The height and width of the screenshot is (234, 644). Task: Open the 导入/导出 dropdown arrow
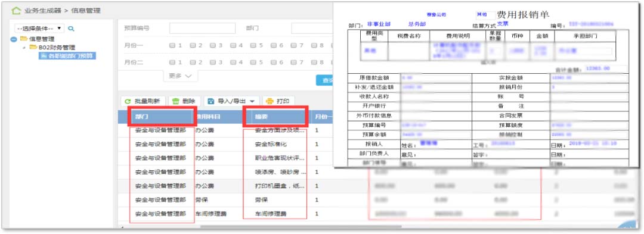point(252,101)
